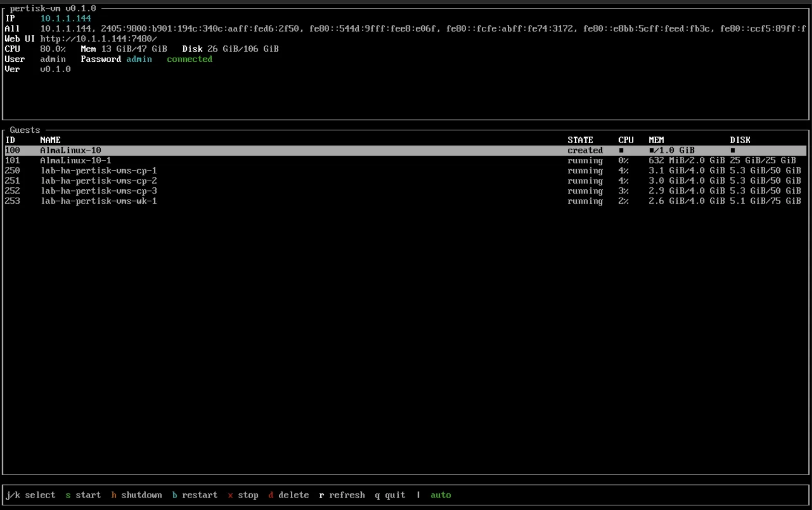812x510 pixels.
Task: Click the 'Guests' panel title
Action: click(x=25, y=130)
